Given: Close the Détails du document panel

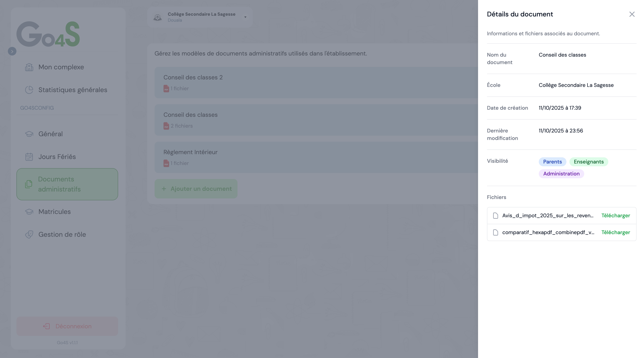Looking at the screenshot, I should coord(632,14).
